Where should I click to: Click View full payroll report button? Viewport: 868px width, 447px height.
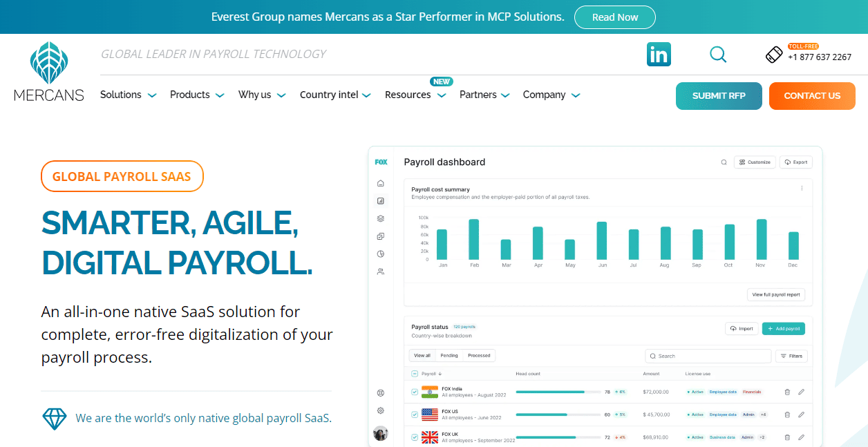pyautogui.click(x=776, y=294)
